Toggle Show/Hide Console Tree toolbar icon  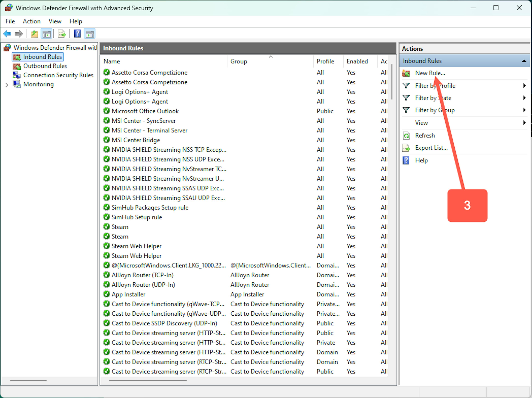click(46, 34)
